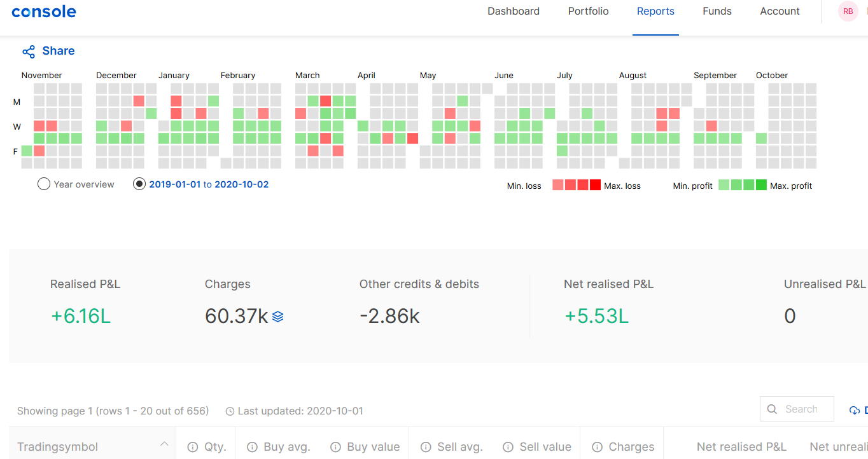The image size is (868, 459).
Task: Click the 'Last updated: 2020-10-01' text
Action: (x=300, y=411)
